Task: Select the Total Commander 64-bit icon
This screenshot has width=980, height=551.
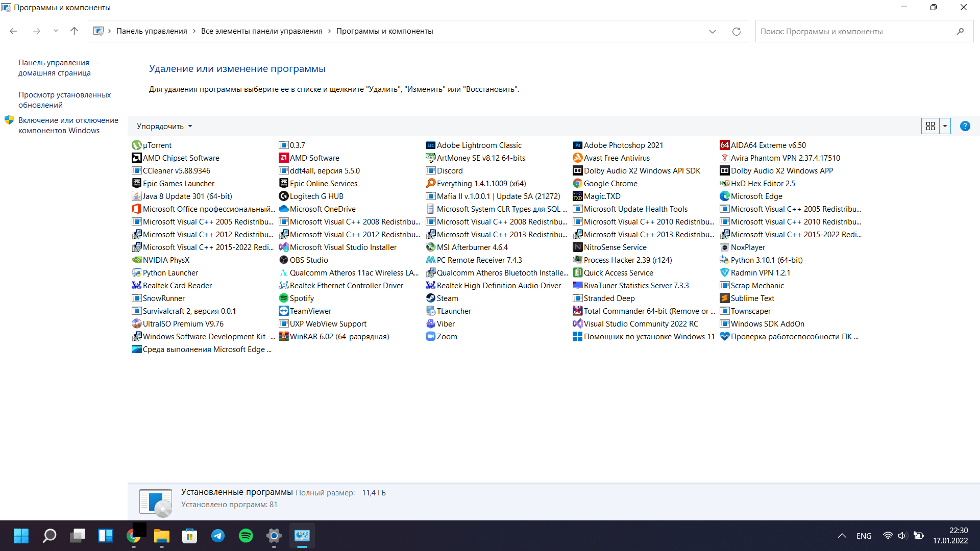Action: (577, 311)
